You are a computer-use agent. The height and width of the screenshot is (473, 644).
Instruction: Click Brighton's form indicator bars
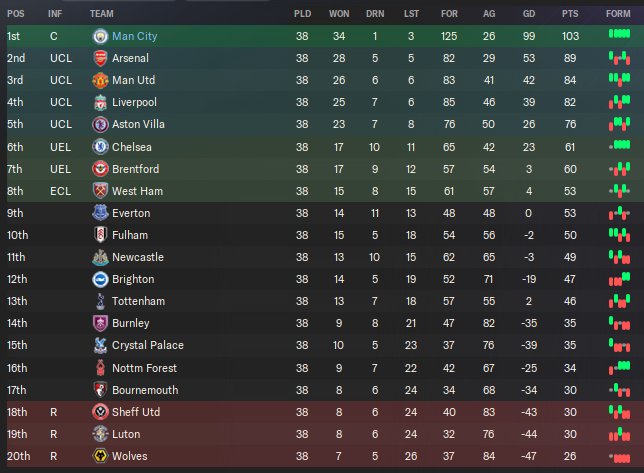pyautogui.click(x=619, y=279)
